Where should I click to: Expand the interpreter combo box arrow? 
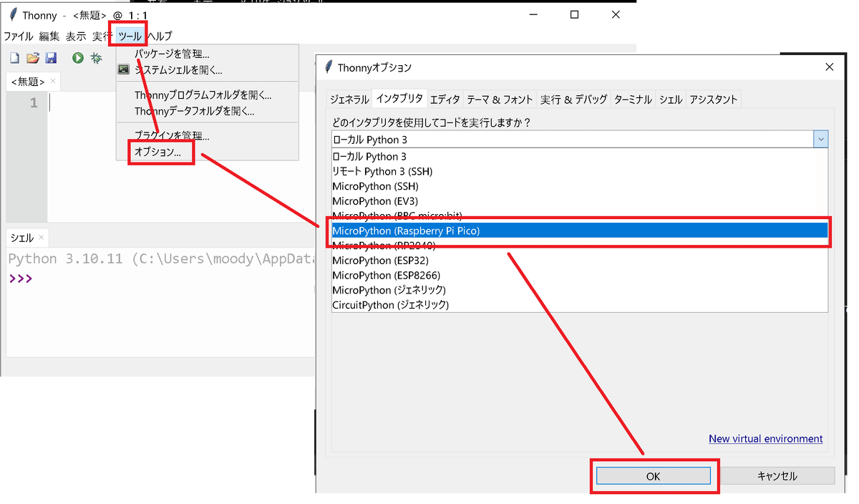tap(821, 140)
